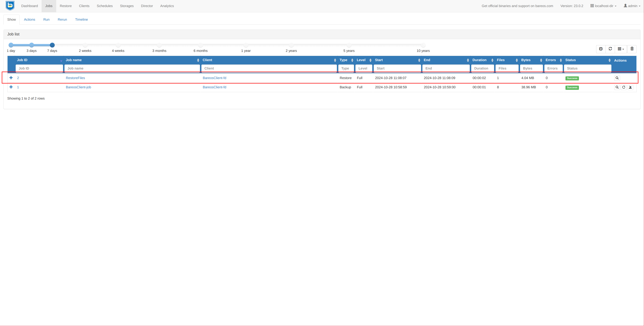The image size is (644, 326).
Task: Switch to the Timeline tab
Action: [x=81, y=19]
